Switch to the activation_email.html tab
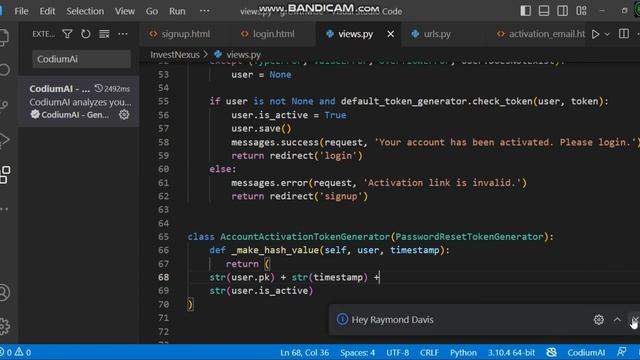Image resolution: width=640 pixels, height=360 pixels. [541, 34]
